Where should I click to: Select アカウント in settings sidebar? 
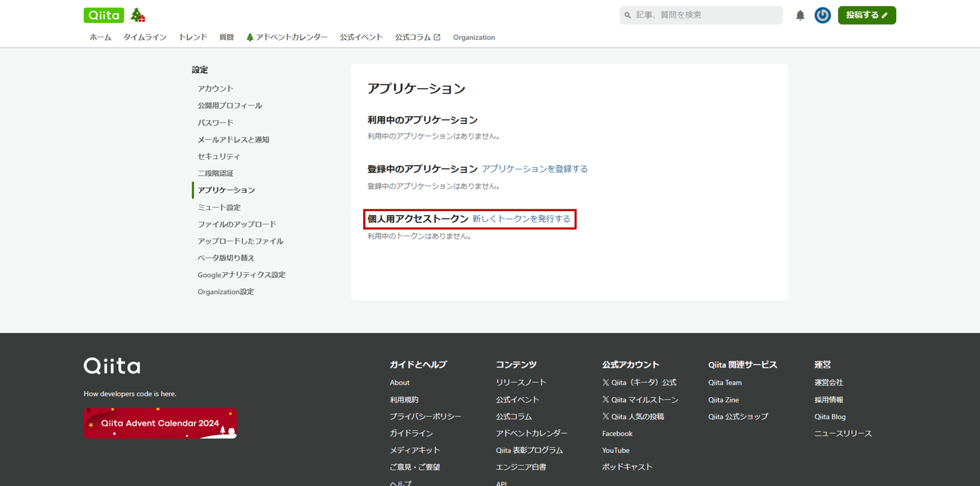216,89
